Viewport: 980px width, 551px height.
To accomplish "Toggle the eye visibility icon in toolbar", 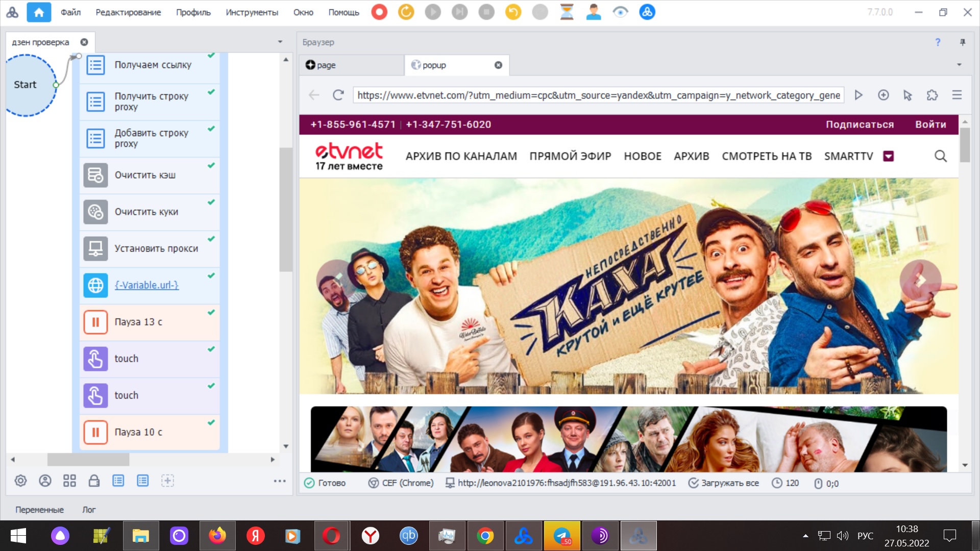I will (x=620, y=12).
